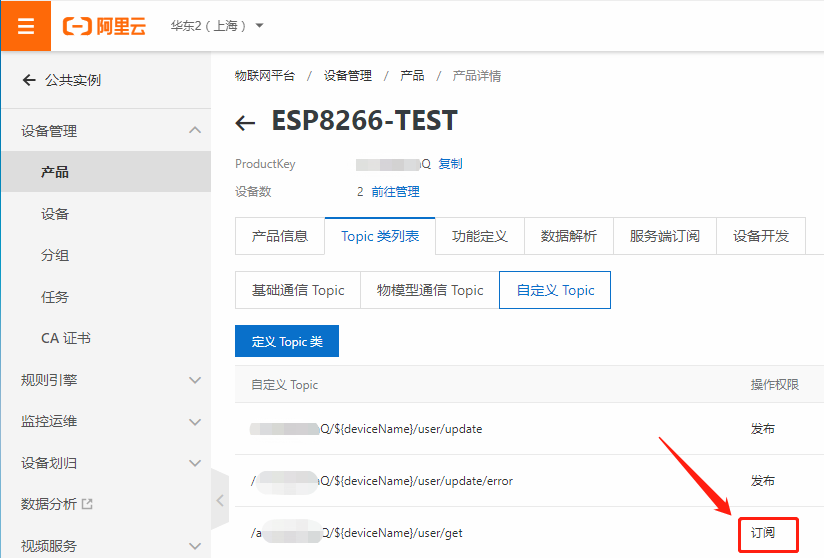Switch to the 数据解析 tab
824x558 pixels.
(569, 236)
